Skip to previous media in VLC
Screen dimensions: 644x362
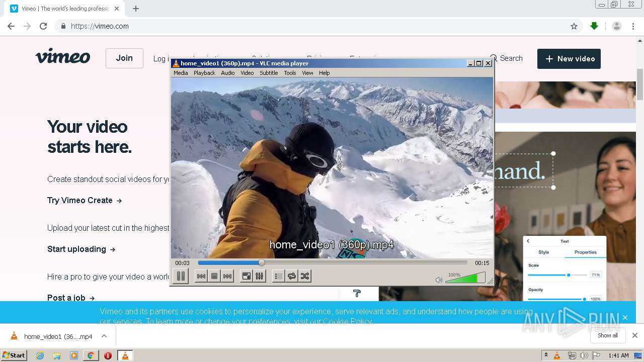click(x=201, y=276)
